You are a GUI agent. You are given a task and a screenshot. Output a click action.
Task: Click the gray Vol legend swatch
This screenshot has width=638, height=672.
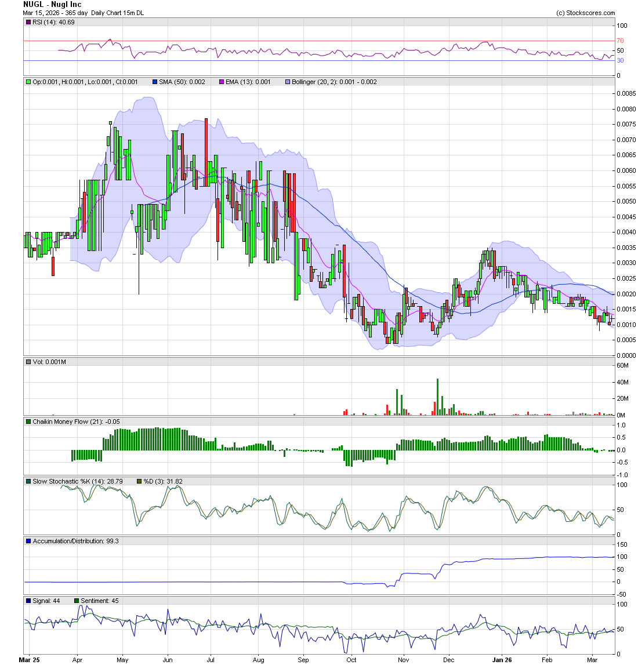click(x=28, y=362)
